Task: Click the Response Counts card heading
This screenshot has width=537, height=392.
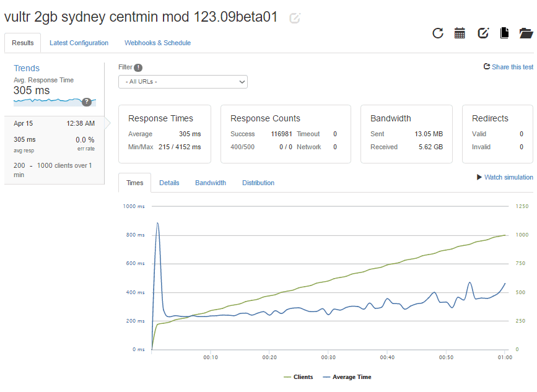Action: pos(265,118)
